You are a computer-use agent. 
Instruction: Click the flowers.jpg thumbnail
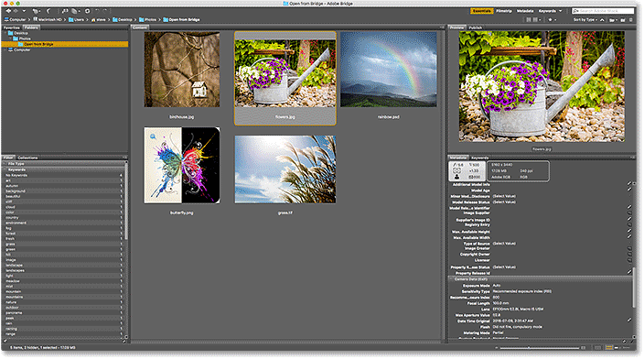285,72
